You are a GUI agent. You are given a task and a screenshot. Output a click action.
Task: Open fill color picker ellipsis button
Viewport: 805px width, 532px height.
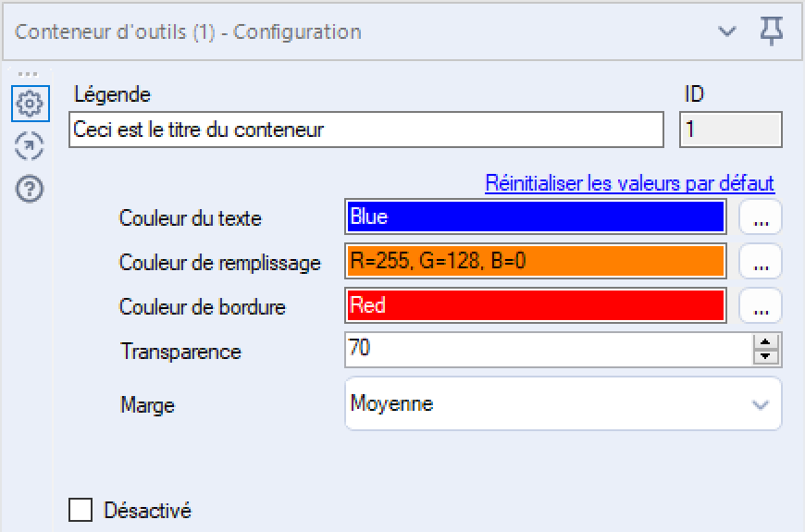(761, 262)
